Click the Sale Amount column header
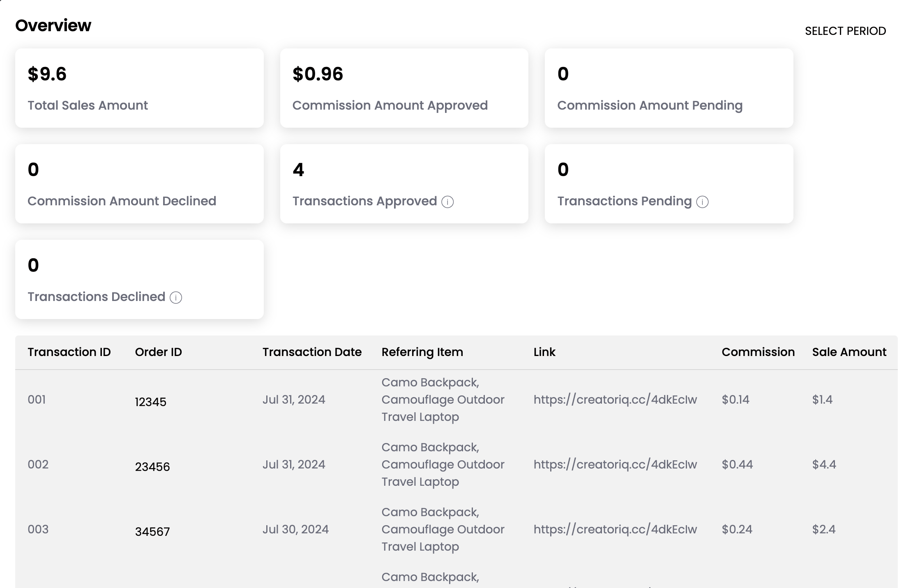 849,352
